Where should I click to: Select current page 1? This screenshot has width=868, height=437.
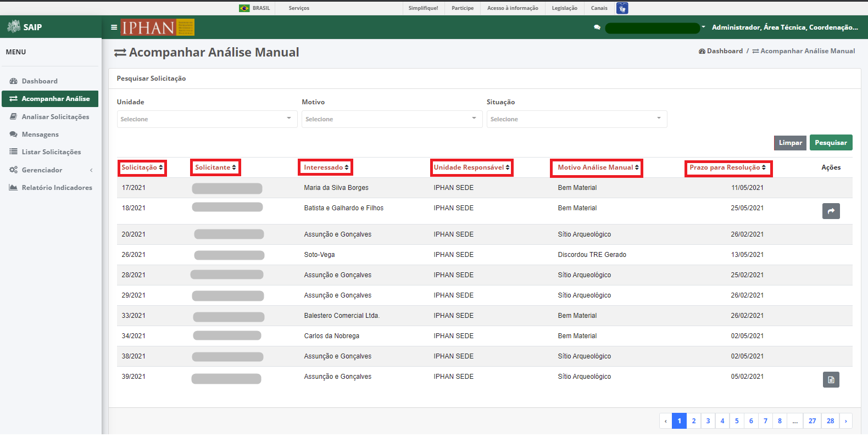(x=680, y=421)
